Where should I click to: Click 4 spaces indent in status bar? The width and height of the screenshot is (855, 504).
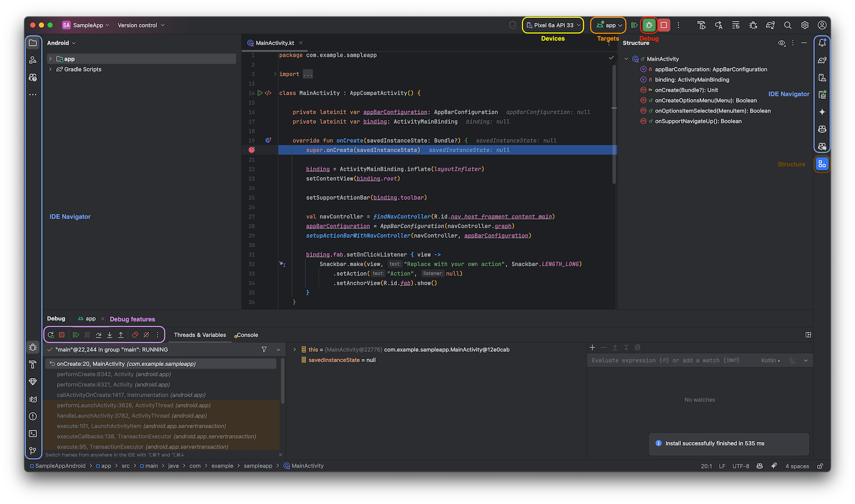tap(797, 466)
